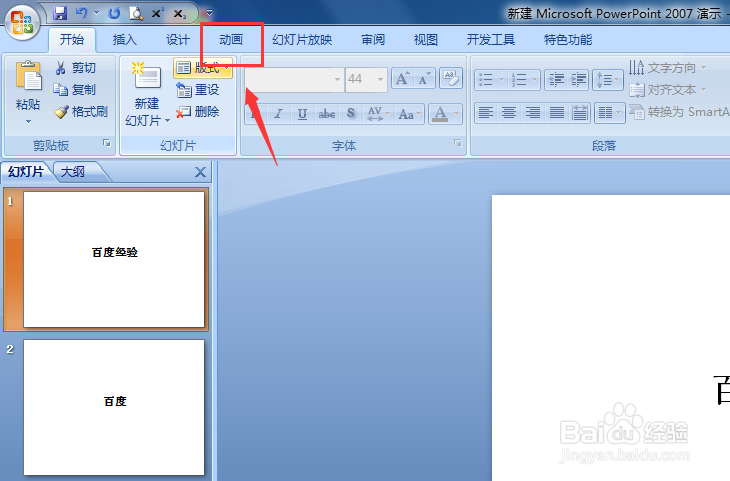Viewport: 730px width, 481px height.
Task: Open the 视图 ribbon tab
Action: click(426, 40)
